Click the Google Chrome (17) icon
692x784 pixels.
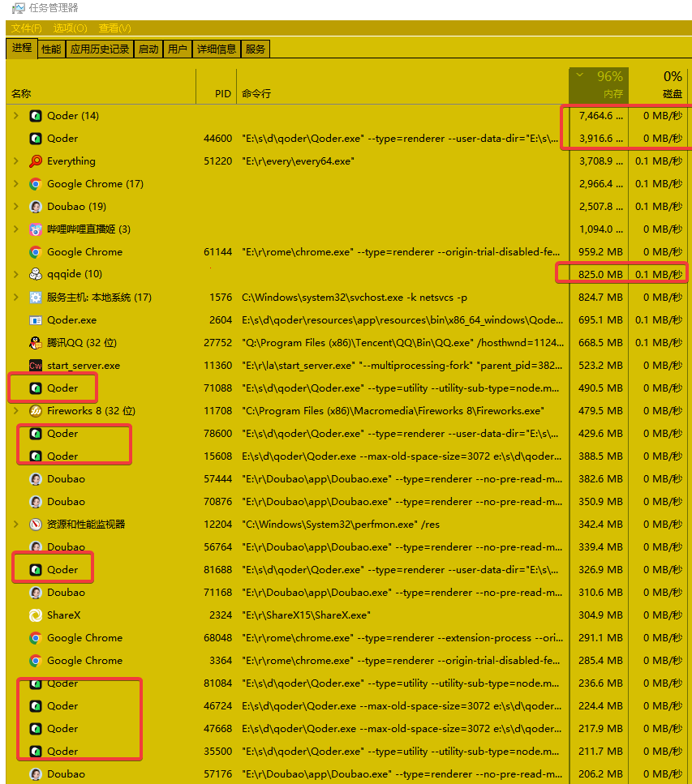pos(36,184)
